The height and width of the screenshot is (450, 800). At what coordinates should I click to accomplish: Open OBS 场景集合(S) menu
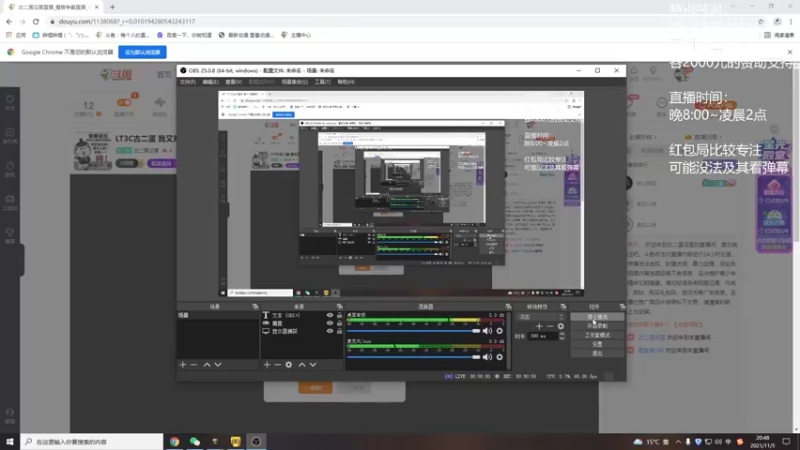pyautogui.click(x=294, y=82)
